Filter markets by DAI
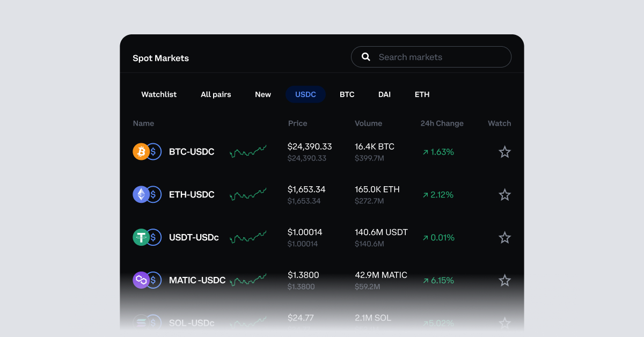 (x=384, y=94)
